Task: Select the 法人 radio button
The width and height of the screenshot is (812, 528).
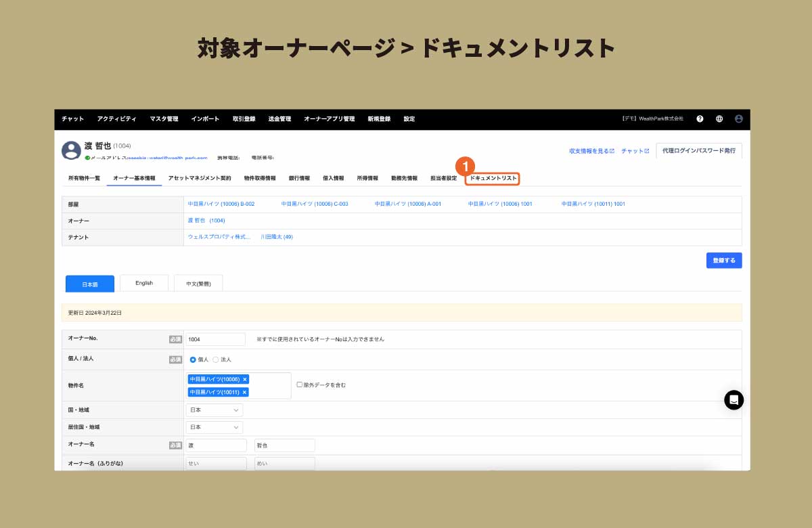Action: pyautogui.click(x=216, y=359)
